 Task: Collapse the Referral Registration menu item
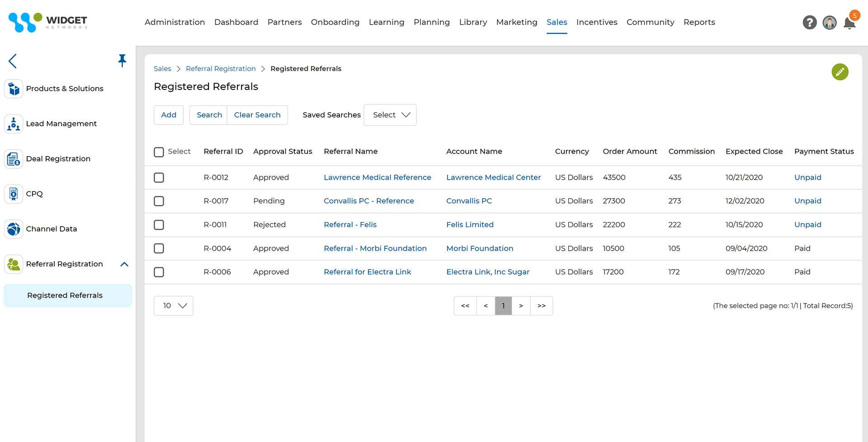[125, 264]
